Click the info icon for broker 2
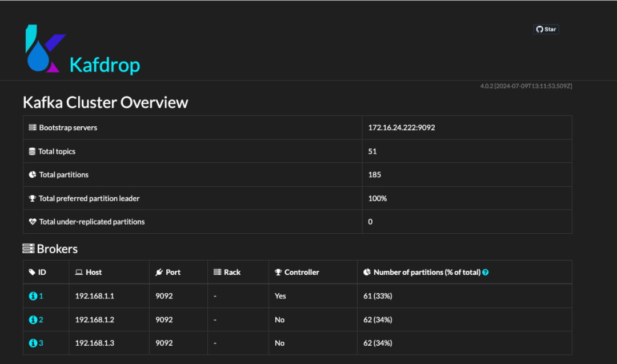617x364 pixels. tap(33, 319)
